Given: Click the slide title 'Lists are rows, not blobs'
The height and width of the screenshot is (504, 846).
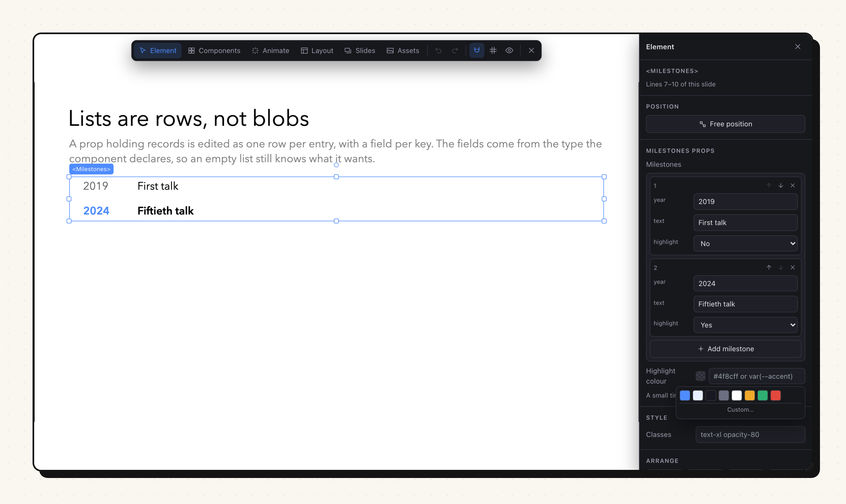Looking at the screenshot, I should tap(189, 118).
